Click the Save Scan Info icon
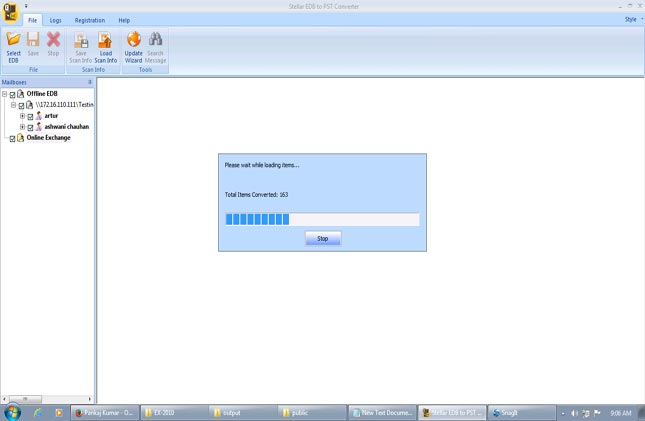The height and width of the screenshot is (421, 645). click(x=81, y=40)
